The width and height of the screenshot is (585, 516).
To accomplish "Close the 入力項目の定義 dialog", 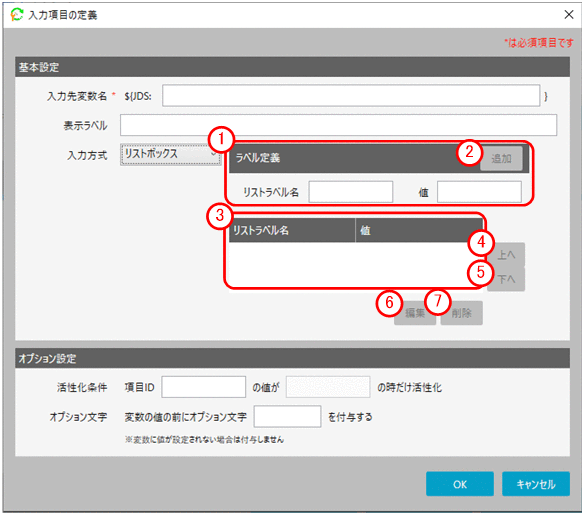I will 569,15.
